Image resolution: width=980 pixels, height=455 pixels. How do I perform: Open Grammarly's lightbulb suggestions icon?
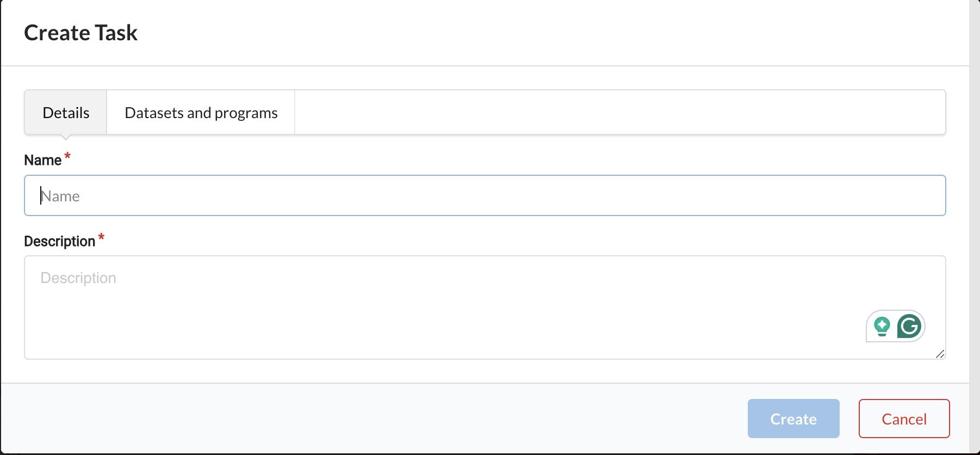click(882, 327)
